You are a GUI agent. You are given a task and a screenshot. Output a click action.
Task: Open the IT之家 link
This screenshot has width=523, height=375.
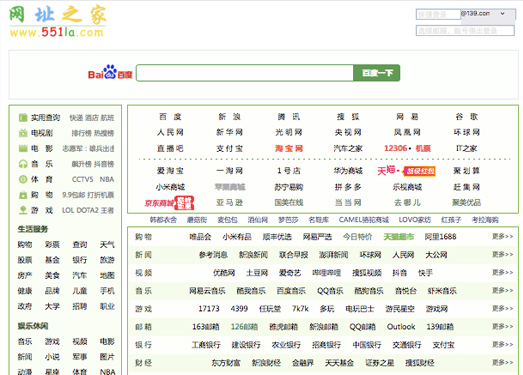467,148
